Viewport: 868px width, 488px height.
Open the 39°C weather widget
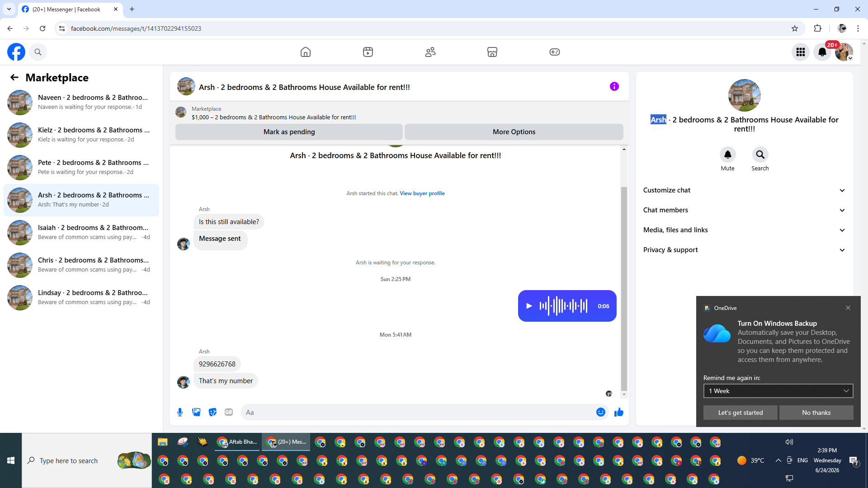point(750,460)
